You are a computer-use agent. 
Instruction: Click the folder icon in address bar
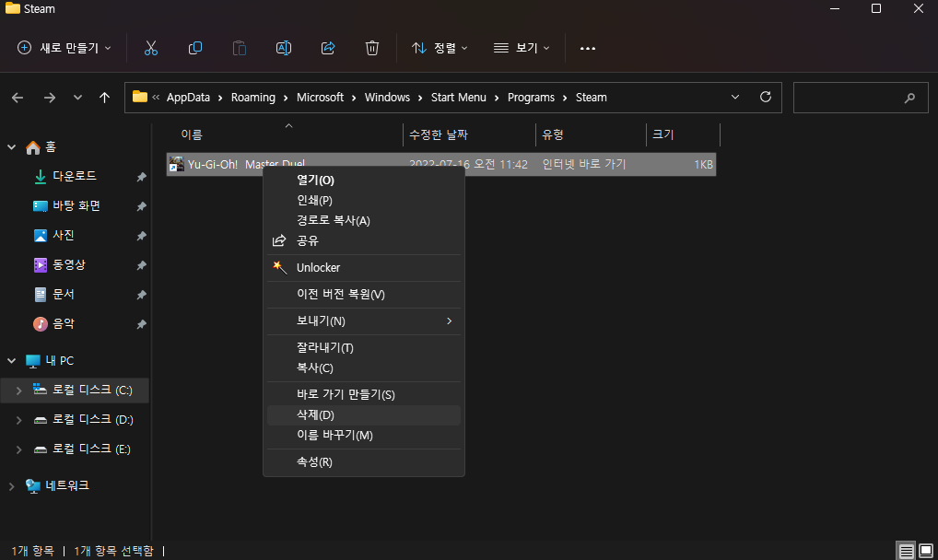(140, 97)
